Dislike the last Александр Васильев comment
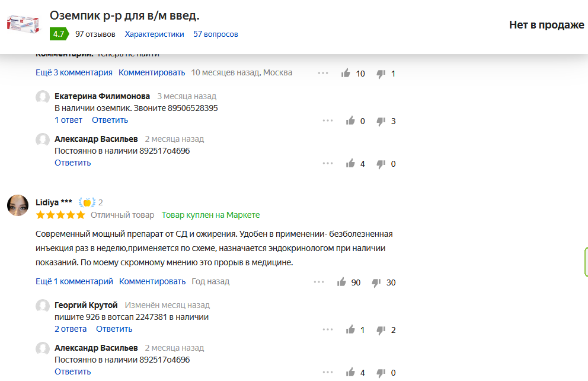588x381 pixels. click(x=381, y=373)
